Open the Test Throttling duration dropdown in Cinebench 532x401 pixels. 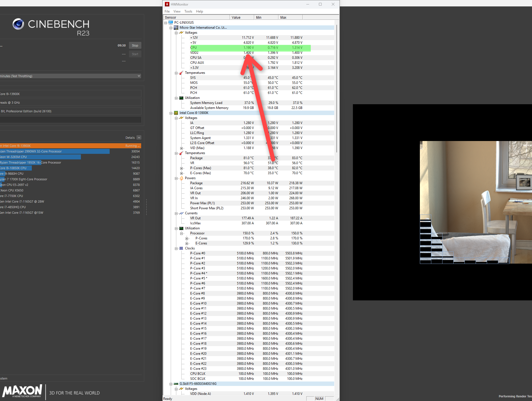[71, 76]
